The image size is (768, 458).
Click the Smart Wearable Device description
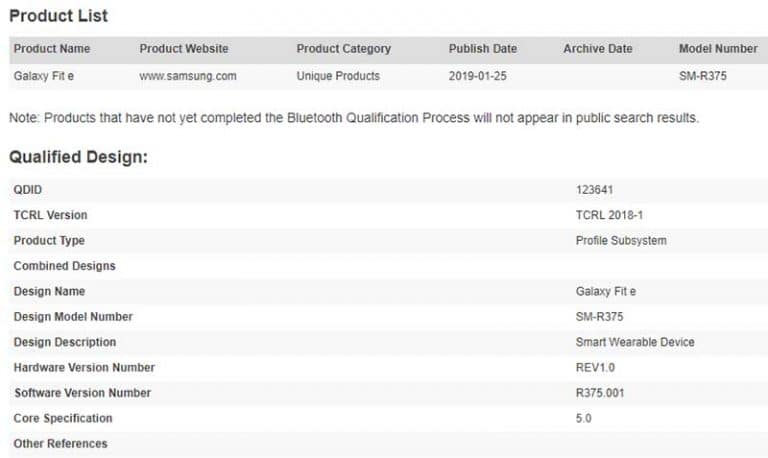635,342
